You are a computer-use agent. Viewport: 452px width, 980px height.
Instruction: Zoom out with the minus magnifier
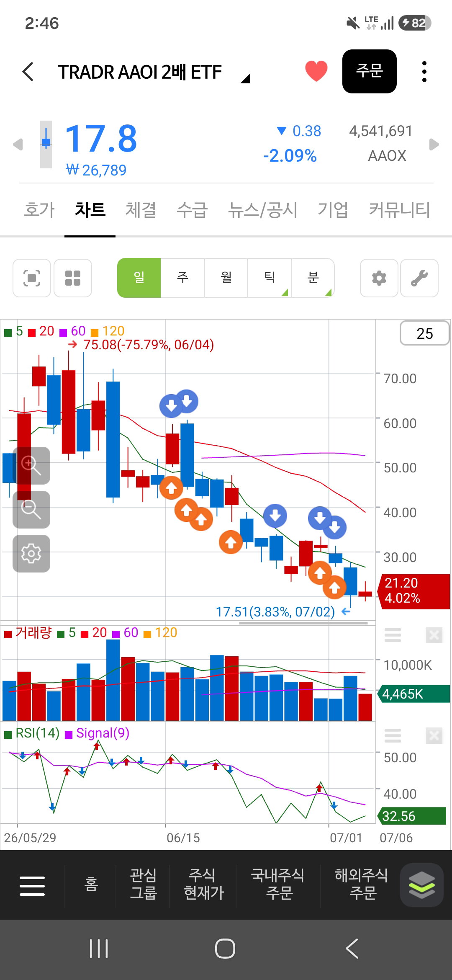pos(31,510)
